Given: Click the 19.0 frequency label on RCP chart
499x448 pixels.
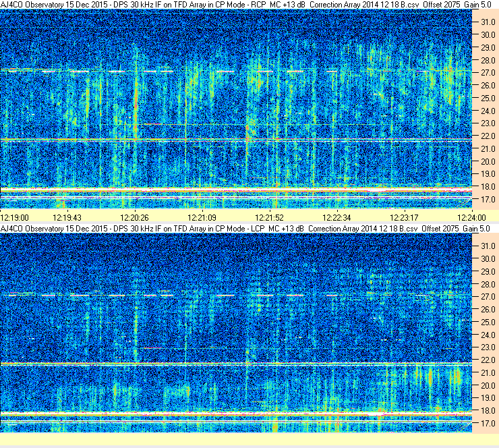Looking at the screenshot, I should click(x=488, y=174).
